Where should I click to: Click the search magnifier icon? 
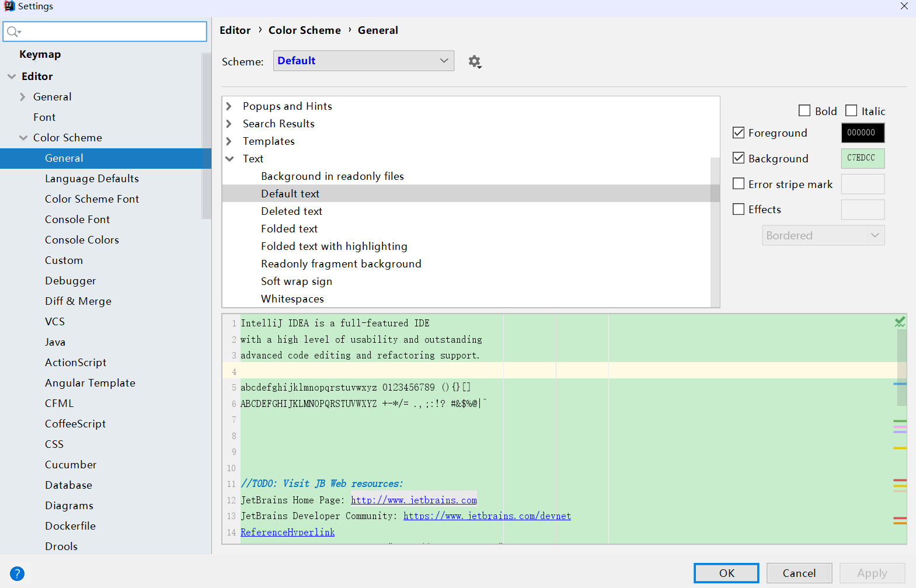point(13,32)
